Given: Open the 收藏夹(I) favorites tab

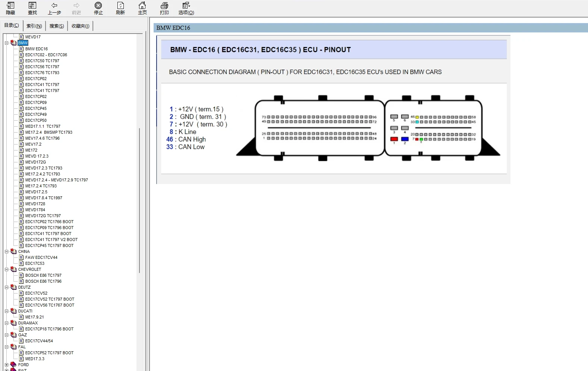Looking at the screenshot, I should (81, 26).
